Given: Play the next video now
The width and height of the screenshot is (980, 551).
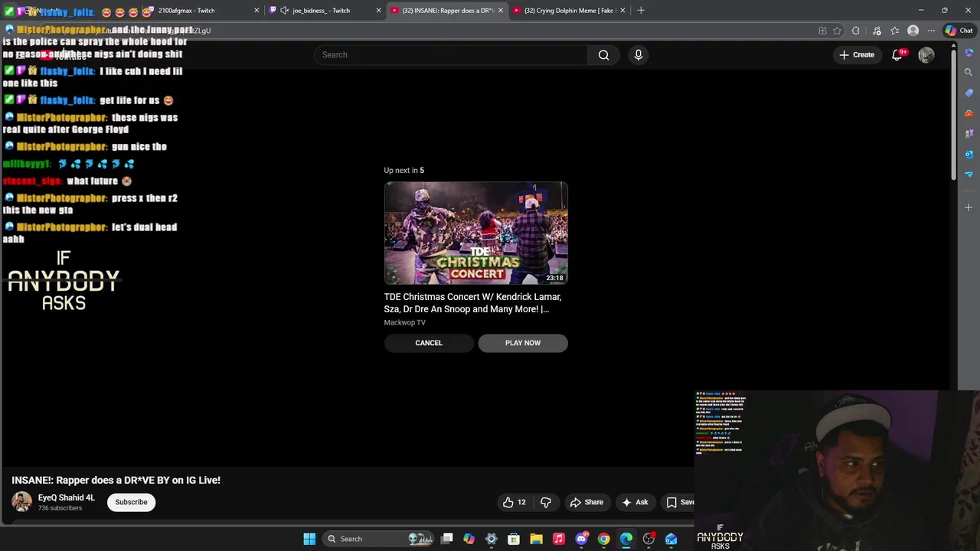Looking at the screenshot, I should 523,343.
